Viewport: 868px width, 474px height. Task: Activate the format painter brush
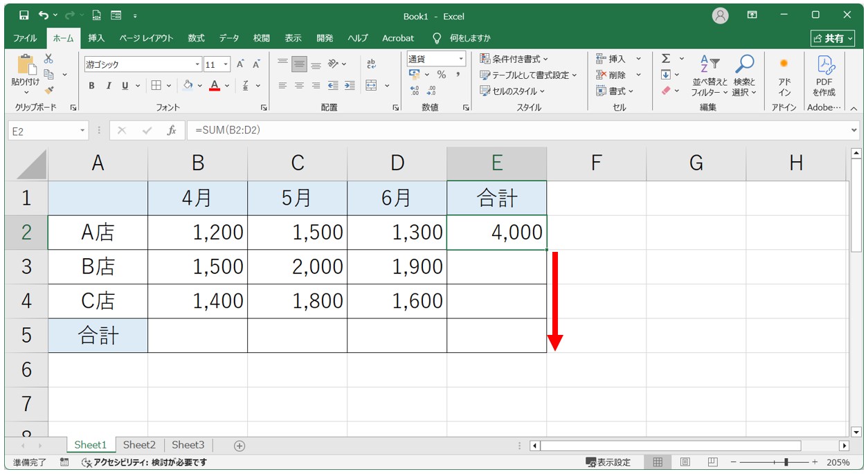[x=48, y=89]
